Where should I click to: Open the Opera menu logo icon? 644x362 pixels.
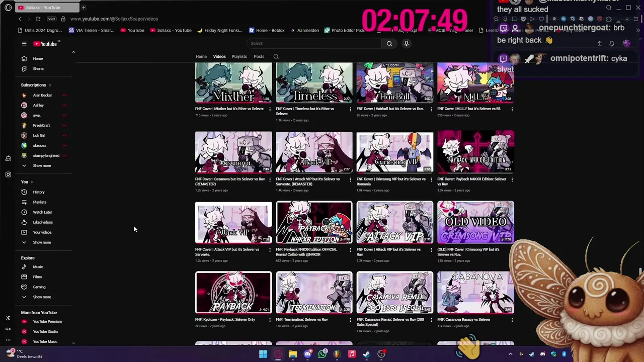pos(8,8)
